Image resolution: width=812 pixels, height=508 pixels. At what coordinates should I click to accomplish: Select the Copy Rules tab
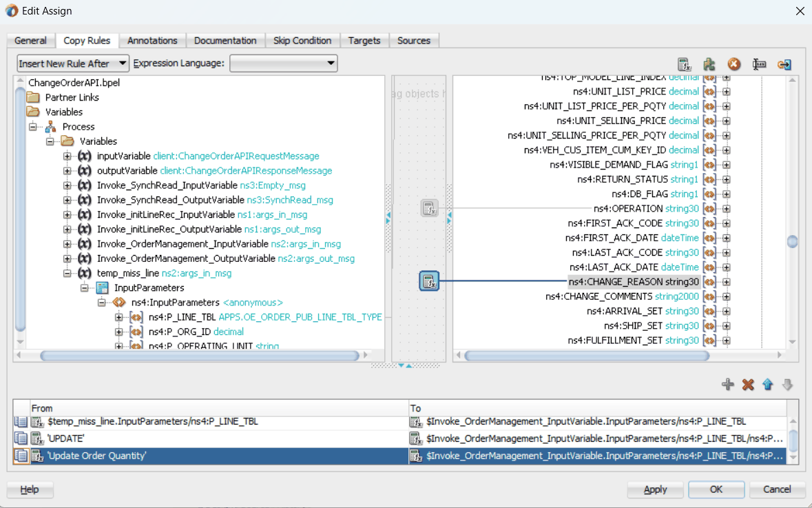(87, 41)
